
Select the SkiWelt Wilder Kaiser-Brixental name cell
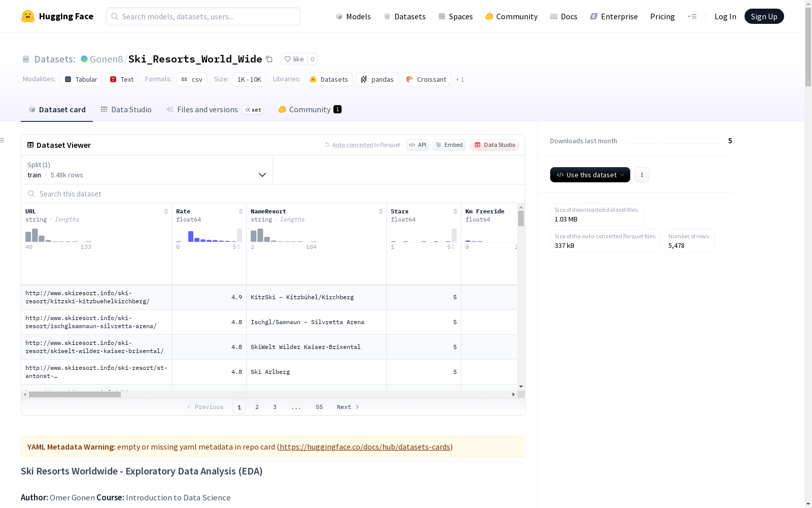[316, 347]
